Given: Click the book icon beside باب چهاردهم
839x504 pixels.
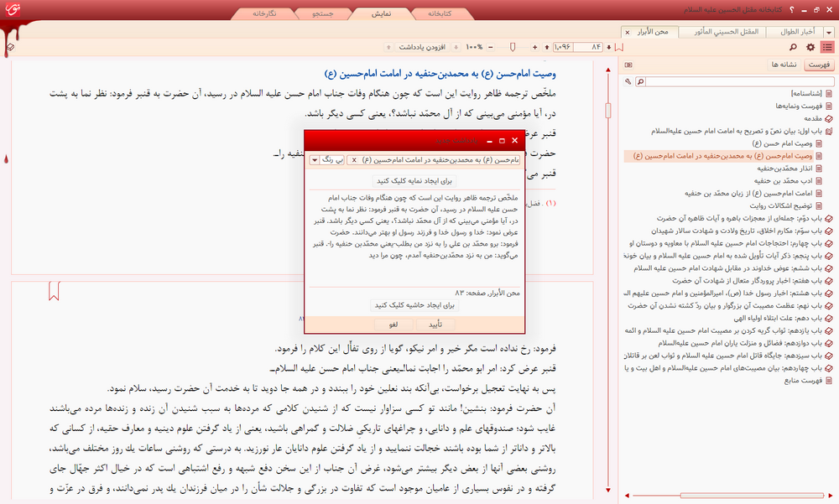Looking at the screenshot, I should click(829, 368).
